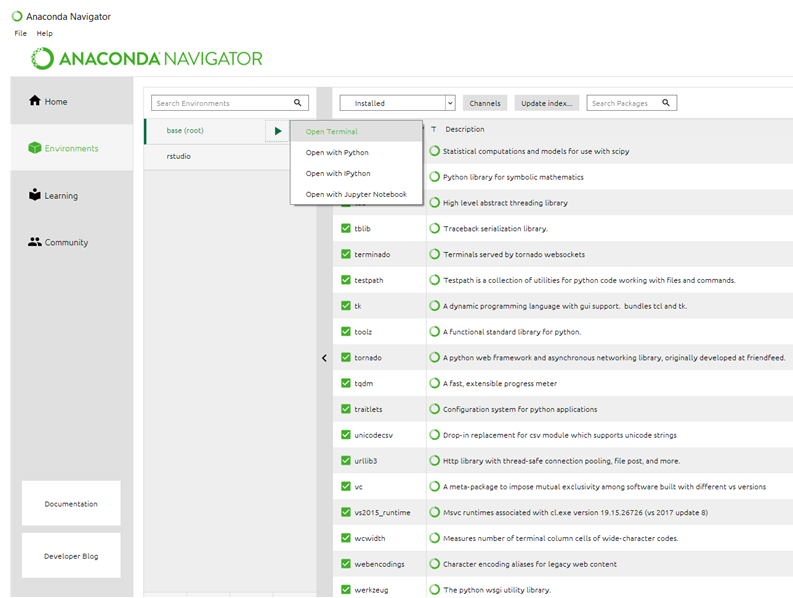Click the status circle icon for tk

coord(434,306)
